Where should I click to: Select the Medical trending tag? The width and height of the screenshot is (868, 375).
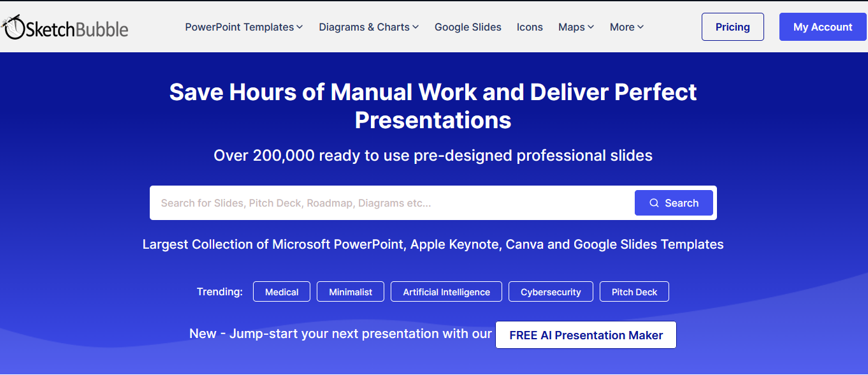click(x=282, y=291)
